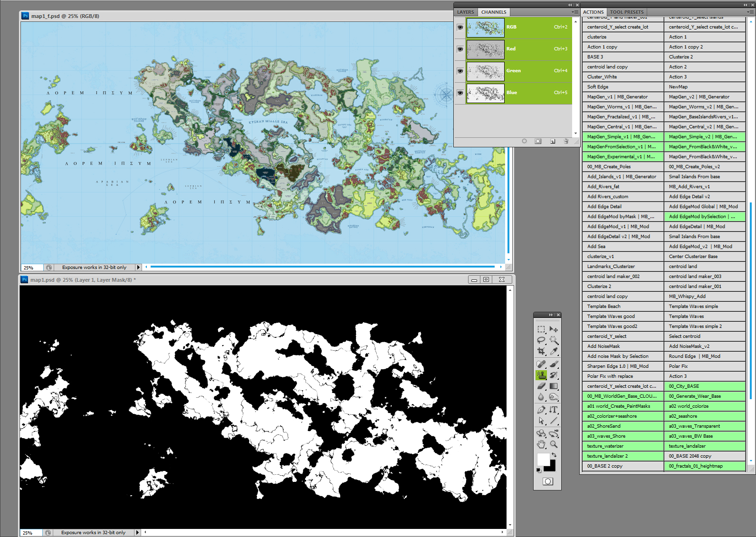This screenshot has width=756, height=537.
Task: Select the Gradient tool
Action: point(554,386)
